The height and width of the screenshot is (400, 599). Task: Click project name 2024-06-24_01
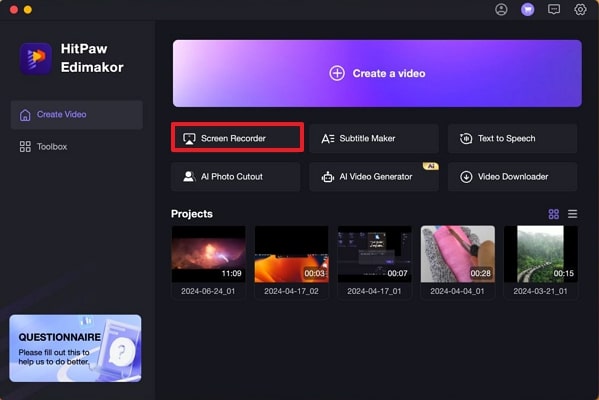click(x=208, y=291)
